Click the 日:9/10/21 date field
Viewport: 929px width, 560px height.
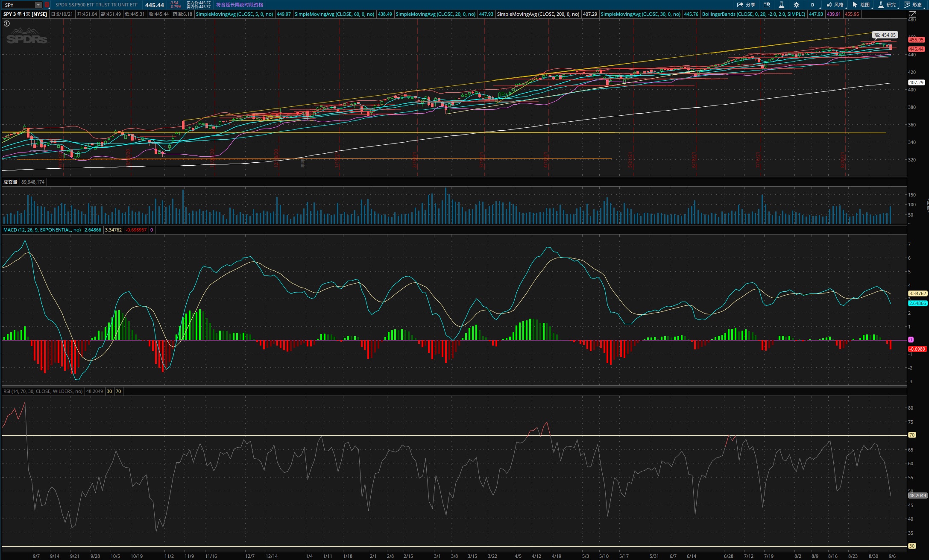62,14
